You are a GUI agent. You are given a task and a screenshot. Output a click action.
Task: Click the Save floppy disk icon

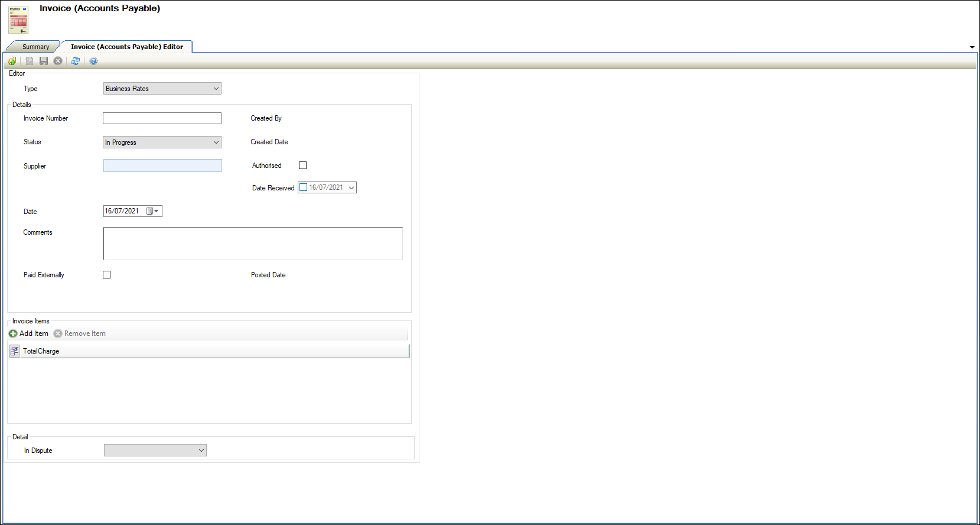(44, 61)
